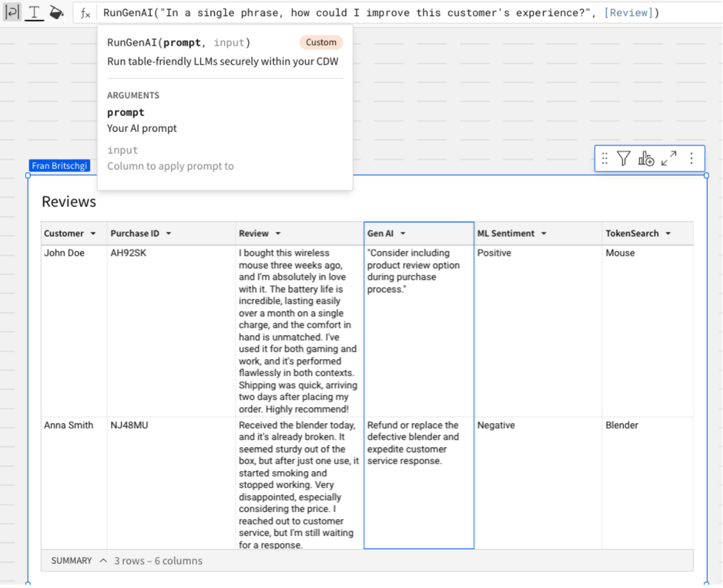Open the Review column dropdown
The image size is (723, 588).
pos(278,233)
